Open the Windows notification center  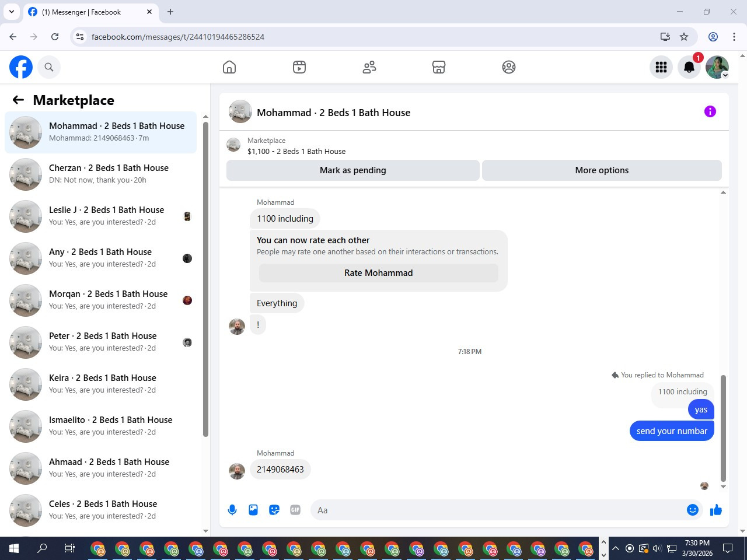[728, 548]
